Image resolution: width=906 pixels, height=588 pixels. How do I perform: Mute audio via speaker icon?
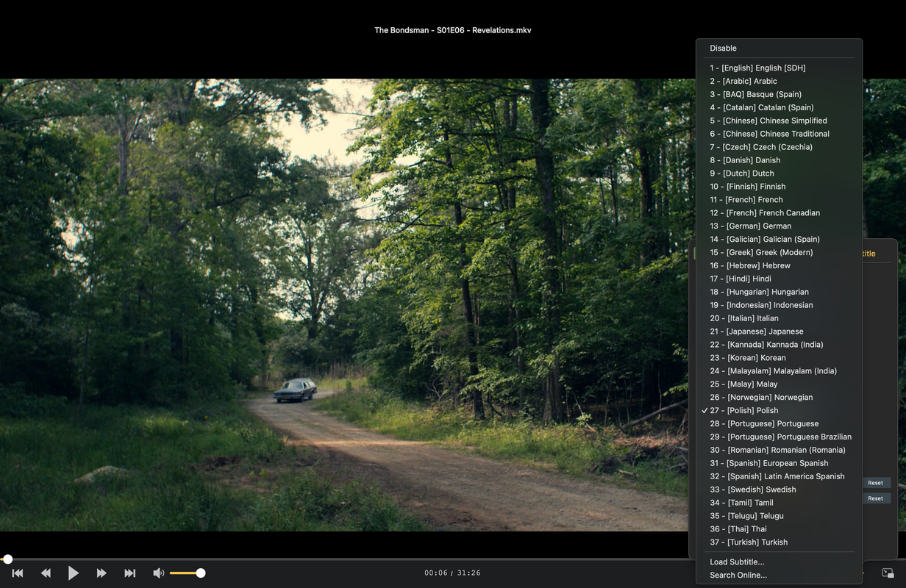pos(158,573)
